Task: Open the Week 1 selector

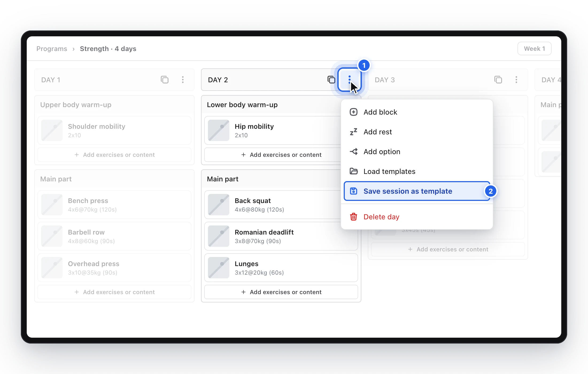Action: pos(535,49)
